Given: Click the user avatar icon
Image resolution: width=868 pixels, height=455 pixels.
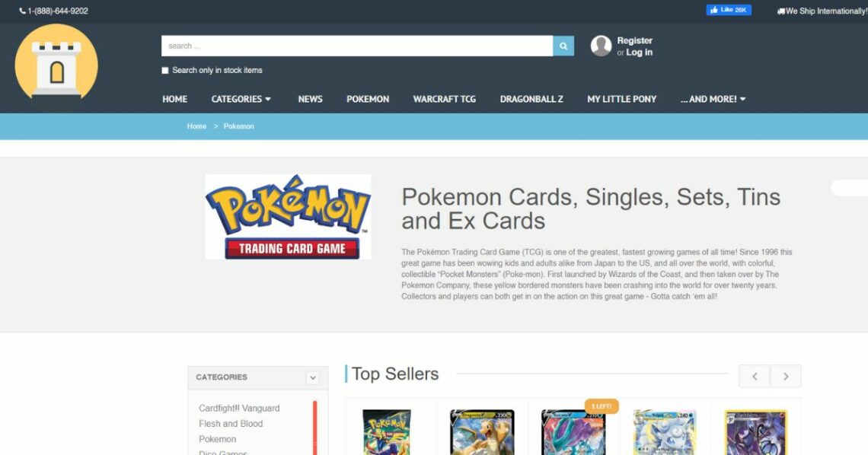Looking at the screenshot, I should pyautogui.click(x=601, y=46).
